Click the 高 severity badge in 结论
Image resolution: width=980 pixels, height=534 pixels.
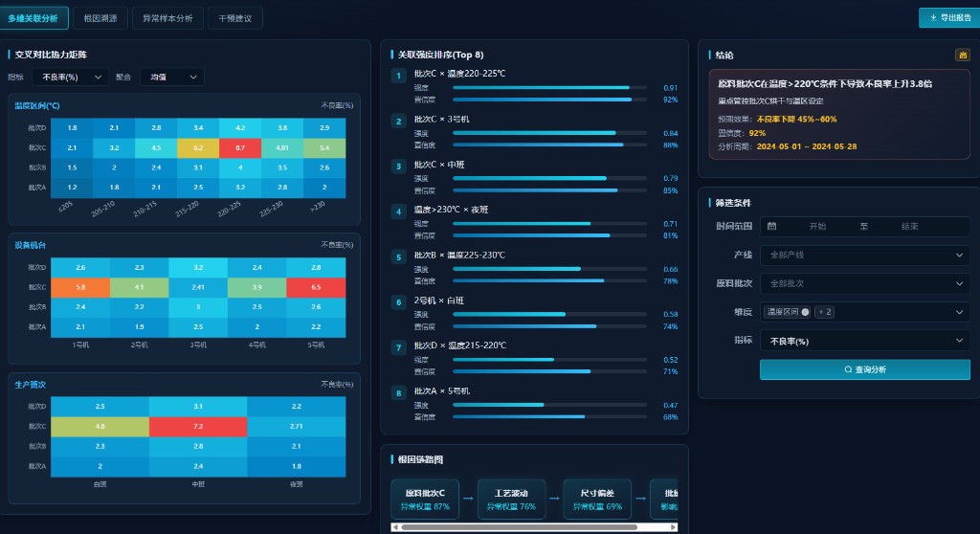963,55
